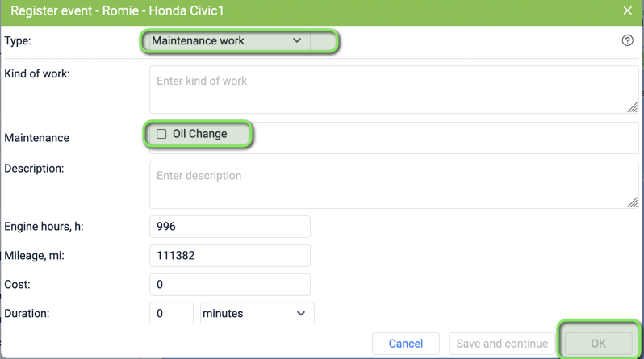Focus the Description text area
The height and width of the screenshot is (359, 644).
coord(394,185)
